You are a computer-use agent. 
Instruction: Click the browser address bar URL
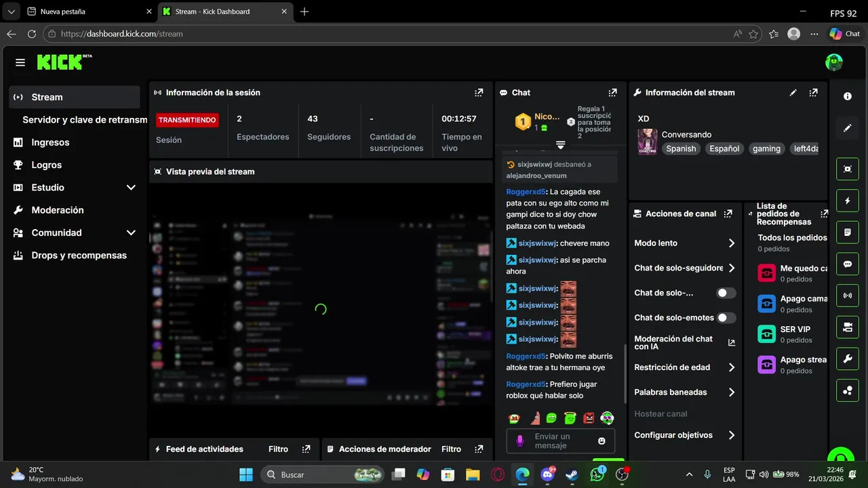122,34
